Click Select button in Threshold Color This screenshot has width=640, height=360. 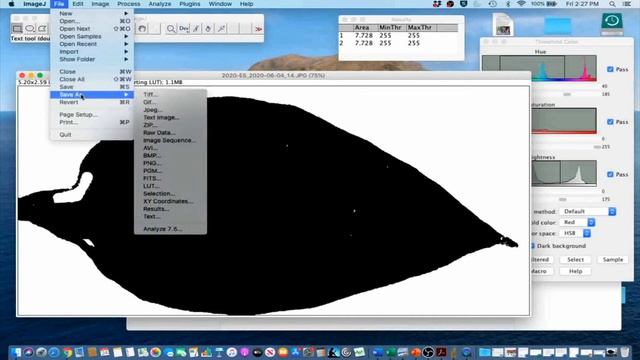point(575,260)
